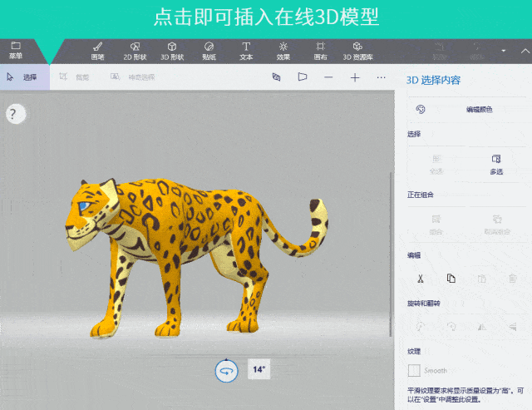Click the 编辑颜色 palette icon
532x410 pixels.
click(x=421, y=109)
